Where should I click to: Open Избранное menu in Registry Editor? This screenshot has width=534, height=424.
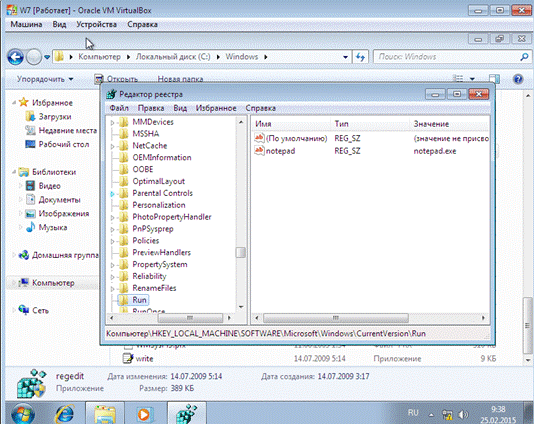point(216,108)
